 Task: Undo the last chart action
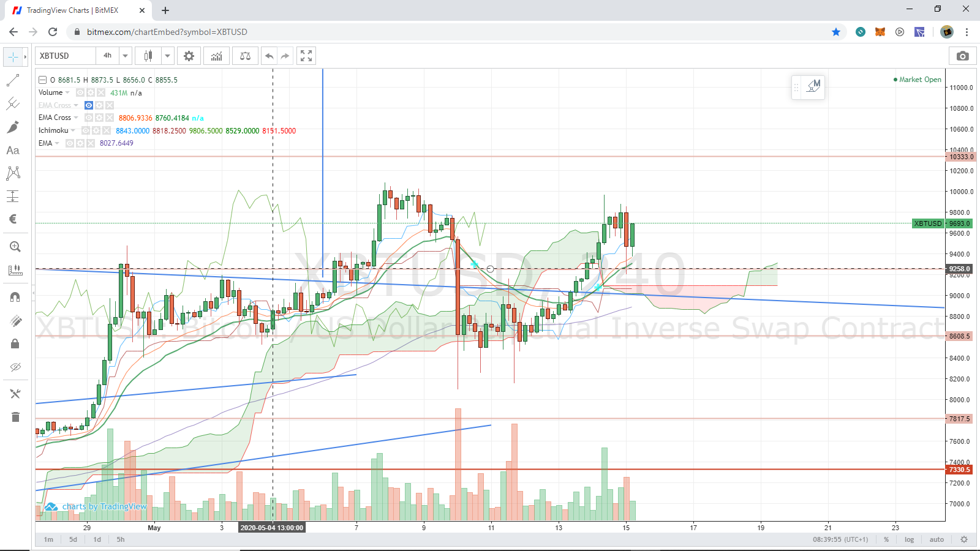269,56
